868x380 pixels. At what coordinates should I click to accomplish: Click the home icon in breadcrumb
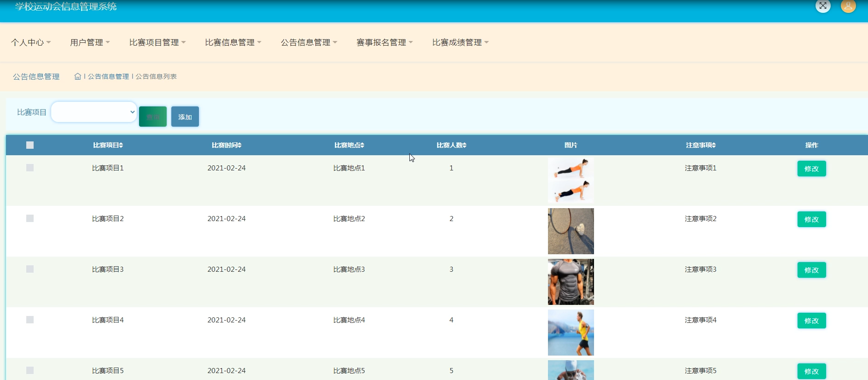click(77, 76)
